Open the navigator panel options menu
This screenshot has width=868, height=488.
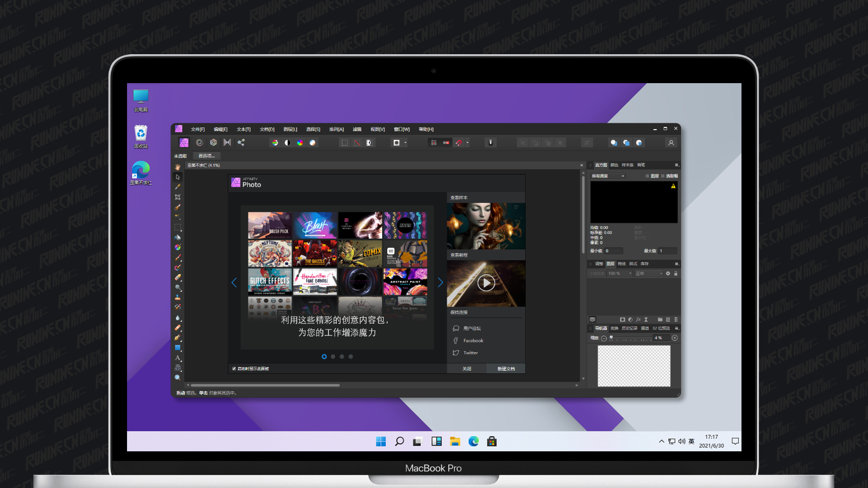click(x=676, y=328)
